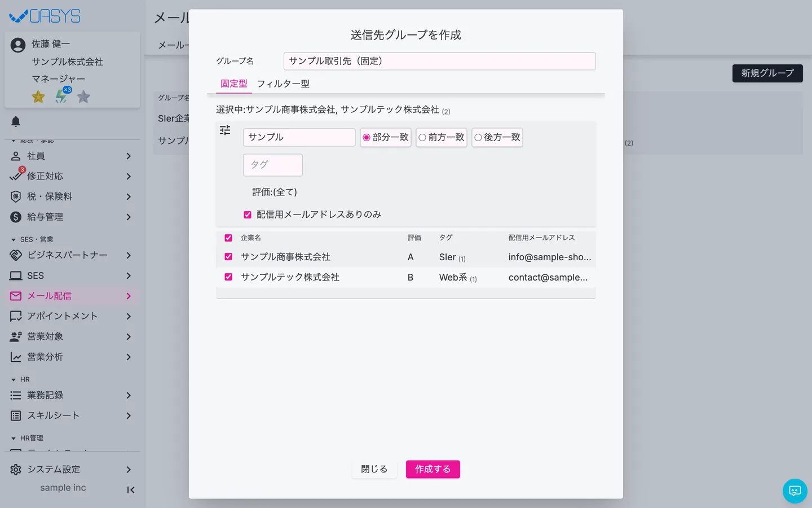Click the 税・保険料 shield icon
This screenshot has height=508, width=812.
16,196
